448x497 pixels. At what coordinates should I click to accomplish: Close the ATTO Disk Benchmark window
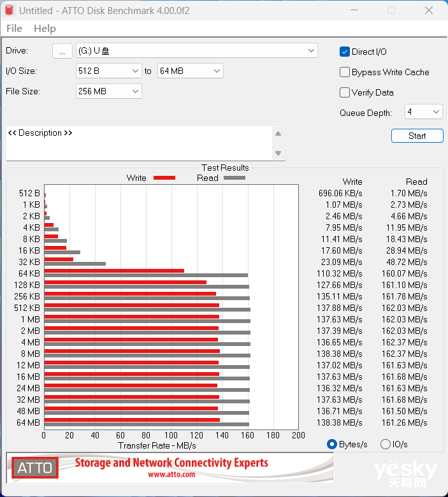[429, 10]
